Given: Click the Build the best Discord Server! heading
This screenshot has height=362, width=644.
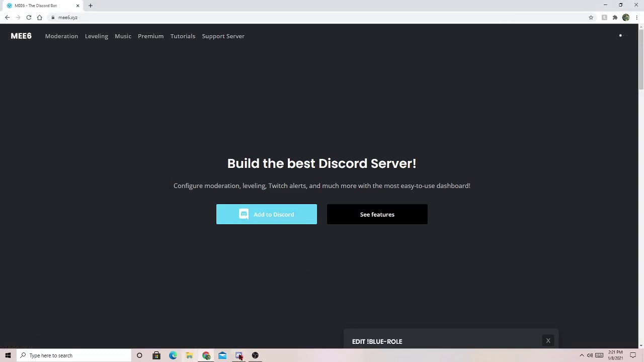Looking at the screenshot, I should [x=321, y=163].
